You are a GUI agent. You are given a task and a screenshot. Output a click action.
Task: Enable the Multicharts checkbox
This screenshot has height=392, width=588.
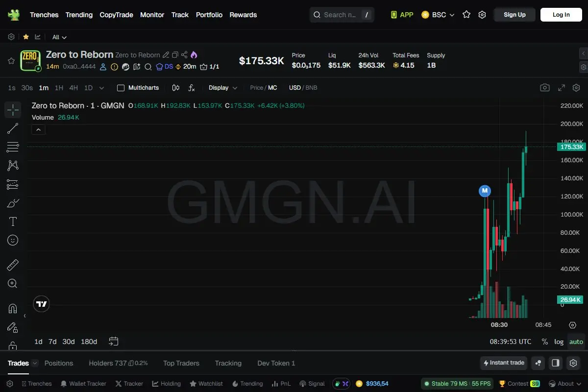point(121,88)
